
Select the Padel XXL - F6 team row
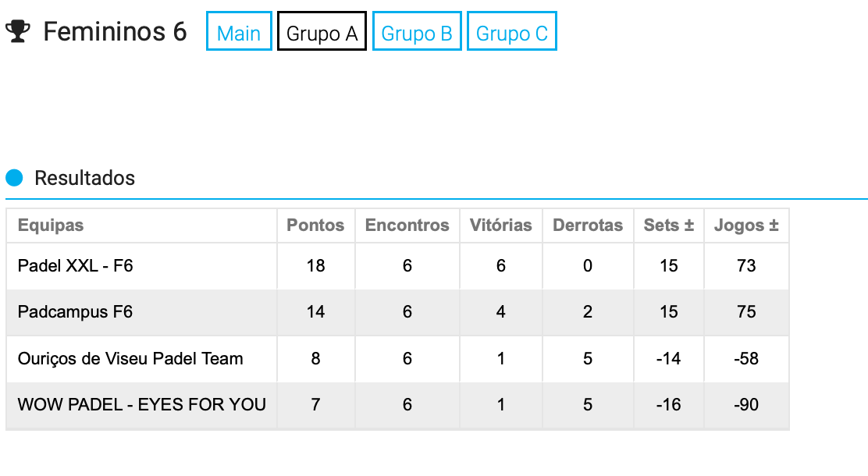coord(397,265)
